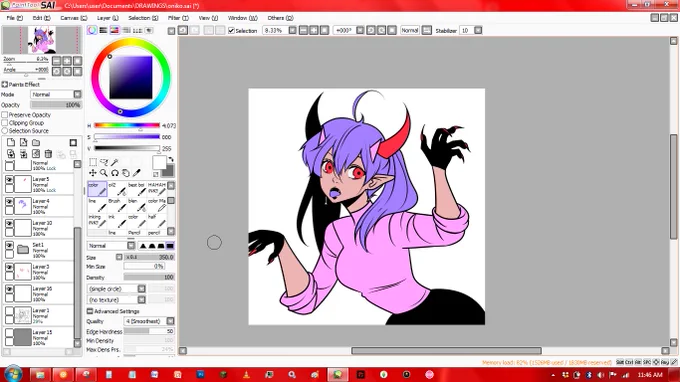Create a new normal layer
The image size is (680, 382).
(11, 142)
